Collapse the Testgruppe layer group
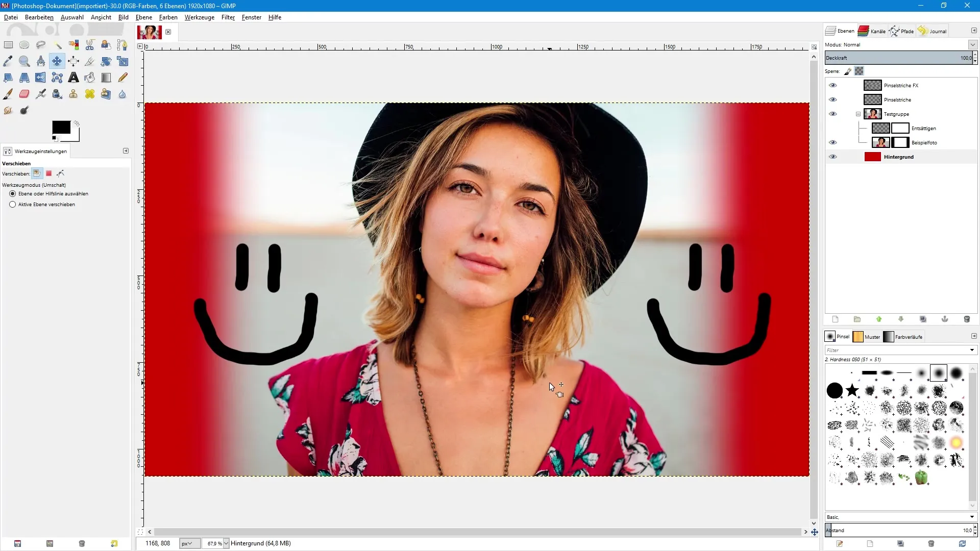Viewport: 980px width, 551px height. pos(858,114)
